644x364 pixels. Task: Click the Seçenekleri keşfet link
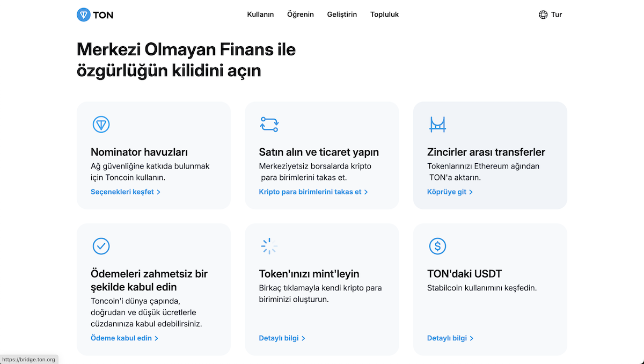122,191
